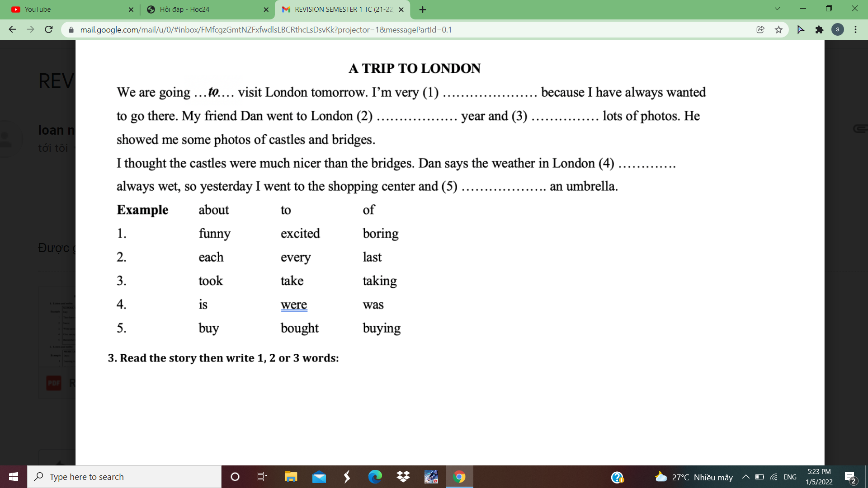Open the notification center icon

[x=850, y=477]
